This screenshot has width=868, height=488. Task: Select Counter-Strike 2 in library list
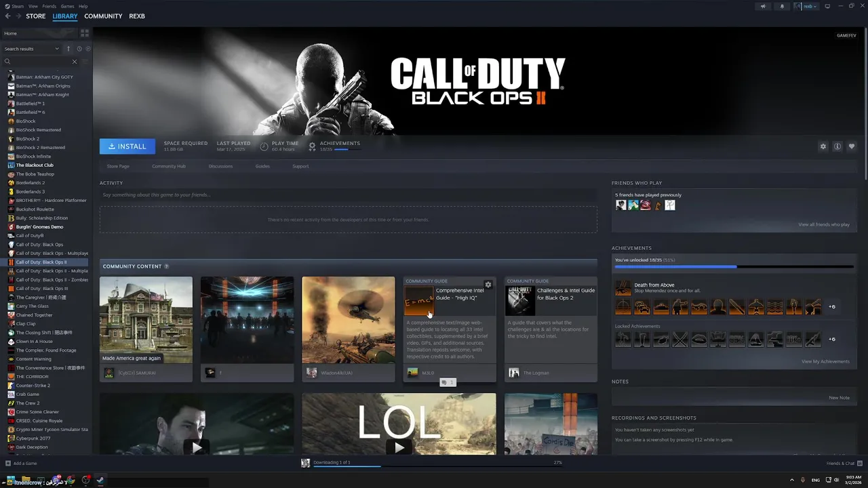(33, 386)
